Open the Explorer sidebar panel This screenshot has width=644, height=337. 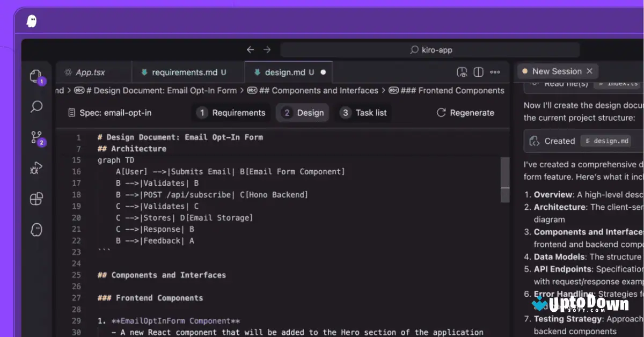36,76
